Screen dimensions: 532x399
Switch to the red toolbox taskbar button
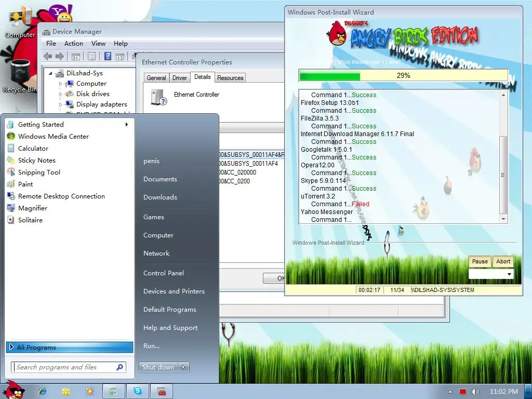click(x=162, y=391)
